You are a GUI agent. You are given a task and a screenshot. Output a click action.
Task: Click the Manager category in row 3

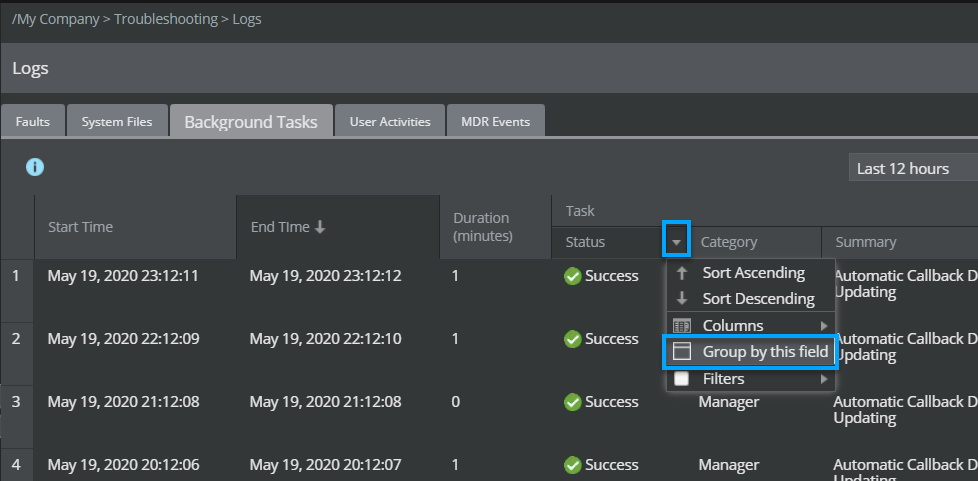click(x=729, y=402)
